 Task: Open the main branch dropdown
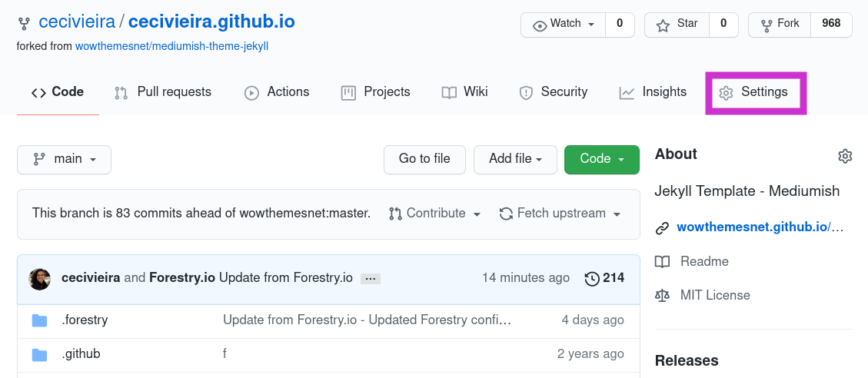(x=65, y=159)
